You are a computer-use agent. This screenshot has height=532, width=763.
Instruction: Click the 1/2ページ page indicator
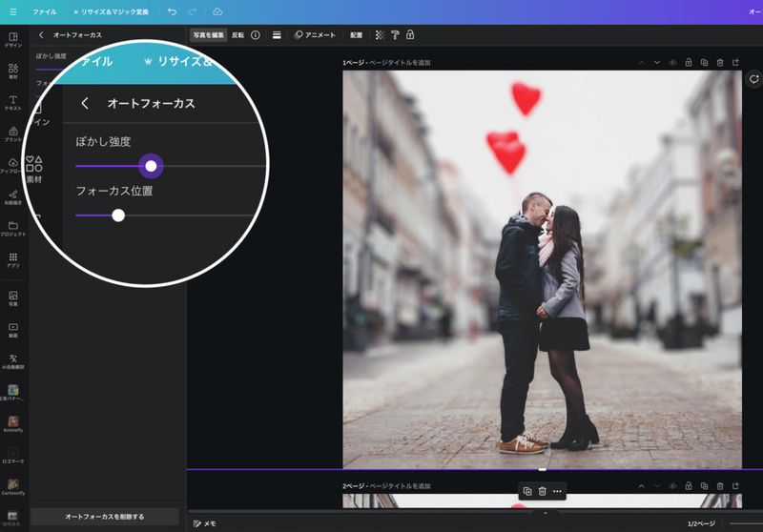pos(701,523)
